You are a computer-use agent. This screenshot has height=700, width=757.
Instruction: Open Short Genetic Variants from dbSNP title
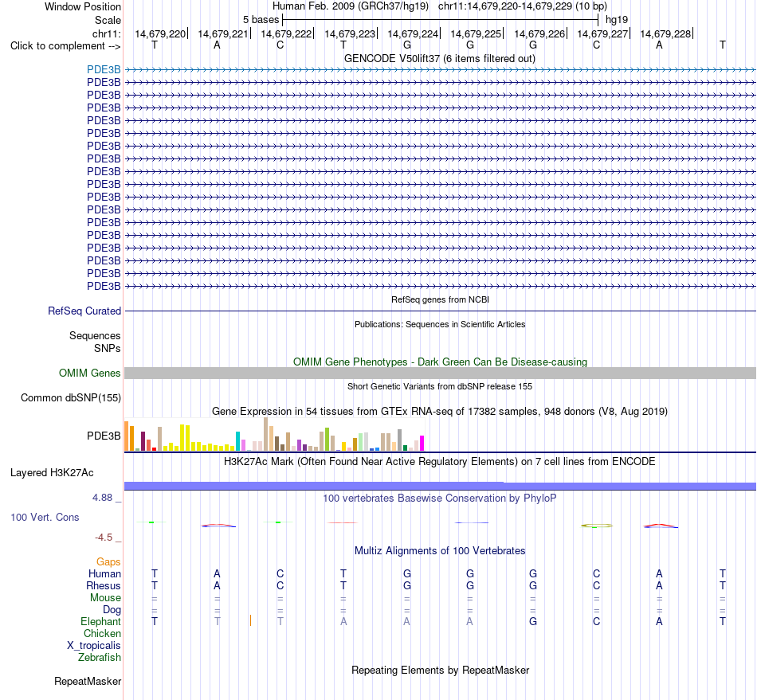tap(440, 386)
